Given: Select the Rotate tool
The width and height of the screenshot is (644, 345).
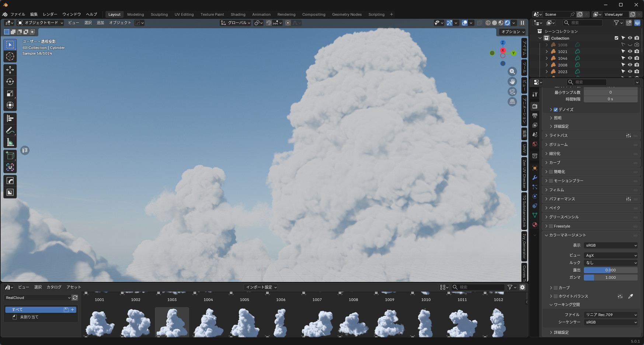Looking at the screenshot, I should coord(10,82).
